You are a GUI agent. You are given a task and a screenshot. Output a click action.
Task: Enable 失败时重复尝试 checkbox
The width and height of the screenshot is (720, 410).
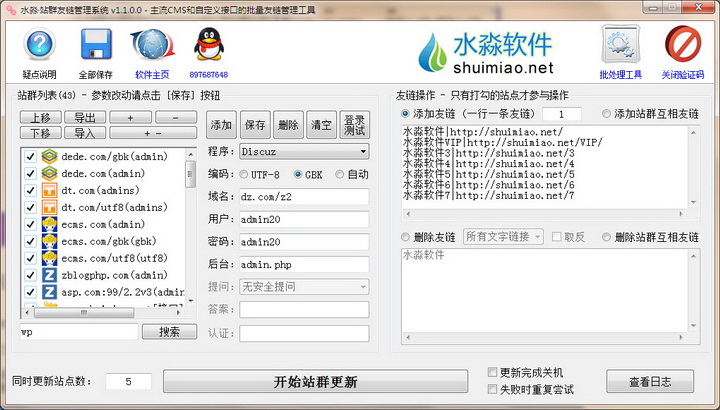[492, 389]
